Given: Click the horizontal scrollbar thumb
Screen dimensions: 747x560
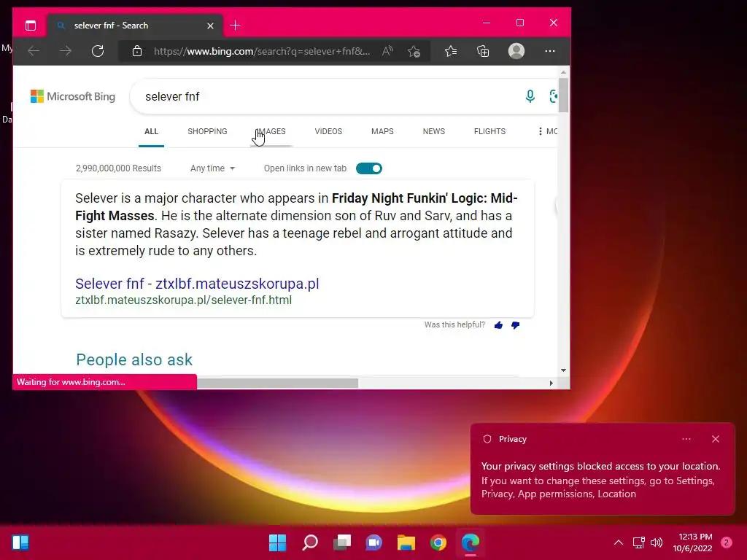Looking at the screenshot, I should 277,383.
